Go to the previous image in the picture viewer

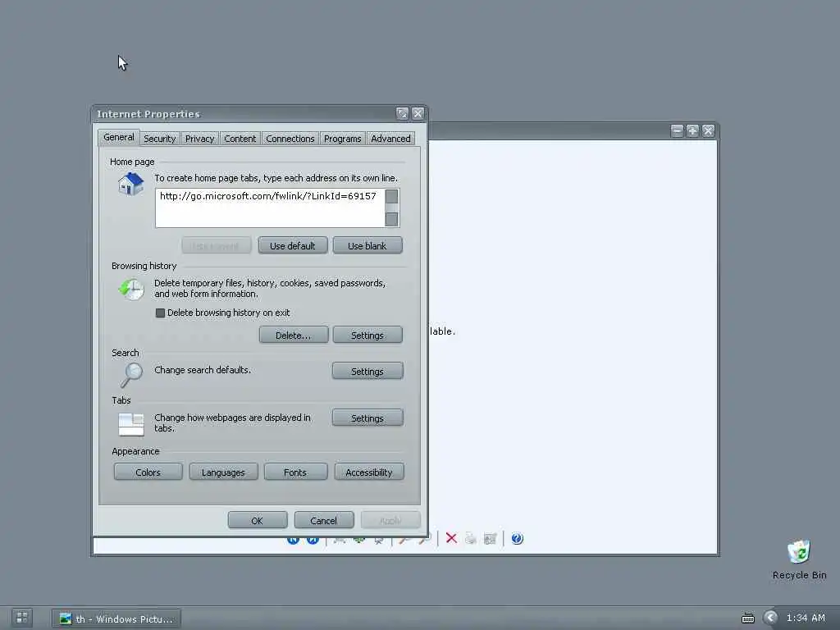(293, 540)
